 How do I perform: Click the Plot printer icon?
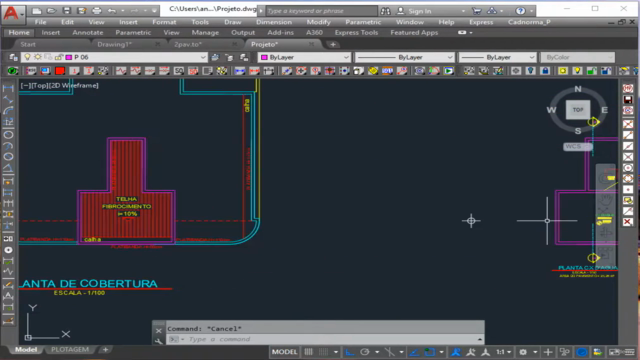[97, 11]
